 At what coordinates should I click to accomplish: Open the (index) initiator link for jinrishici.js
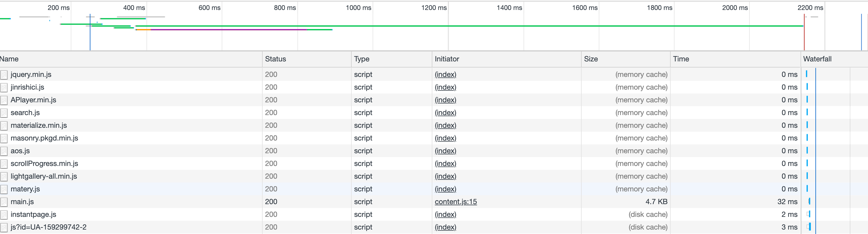click(445, 87)
